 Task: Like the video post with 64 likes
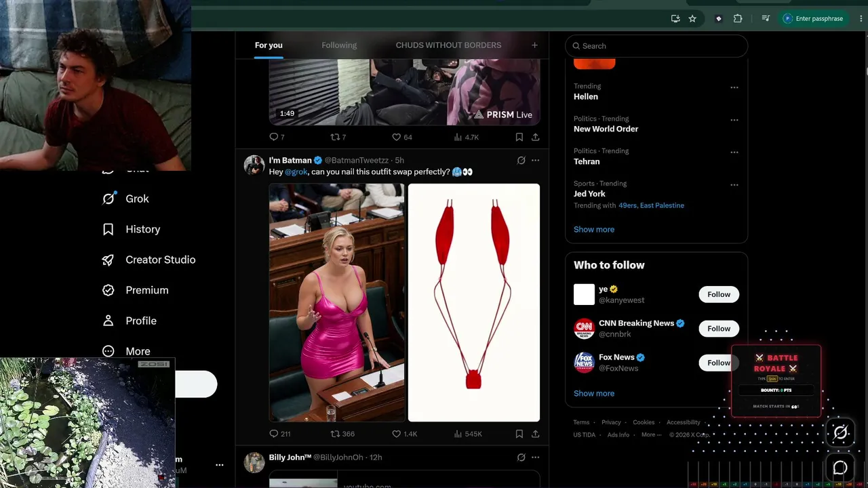pos(401,137)
